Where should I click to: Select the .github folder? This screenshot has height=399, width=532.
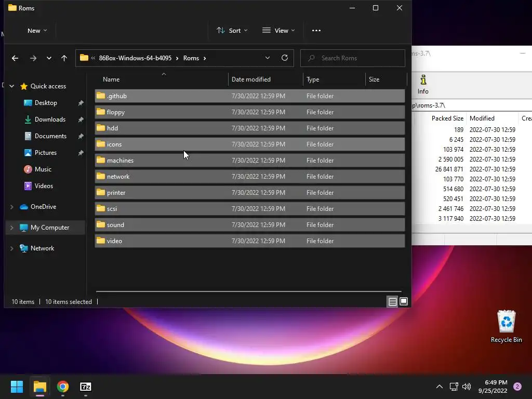click(x=250, y=96)
